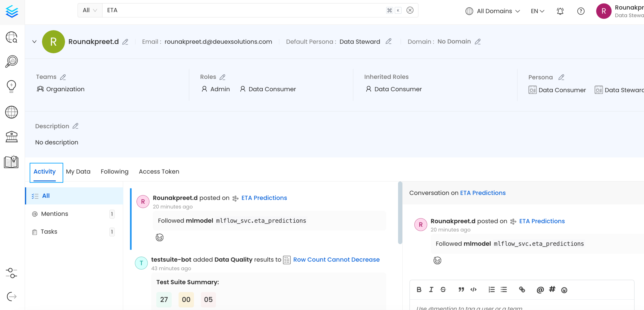Screen dimensions: 644x310
Task: Open the Glossary book icon
Action: click(11, 162)
